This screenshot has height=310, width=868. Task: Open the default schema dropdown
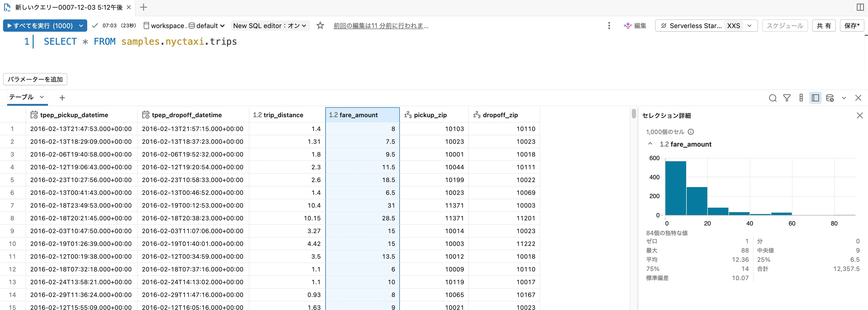point(207,26)
